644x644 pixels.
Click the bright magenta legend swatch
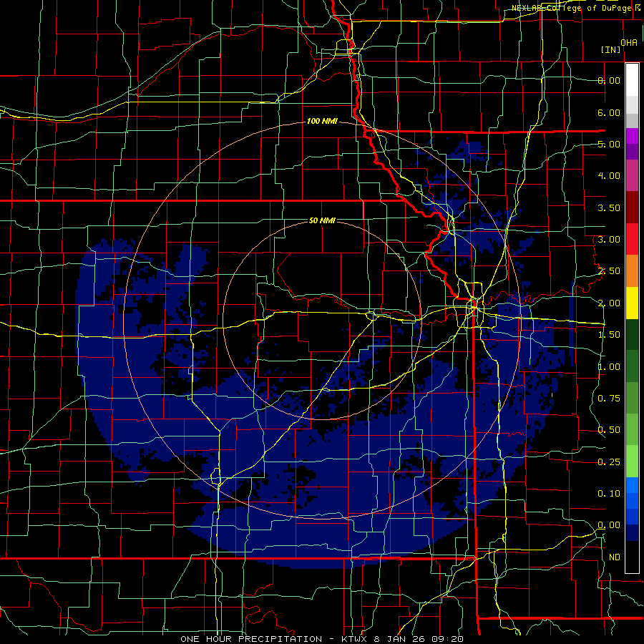[x=632, y=136]
